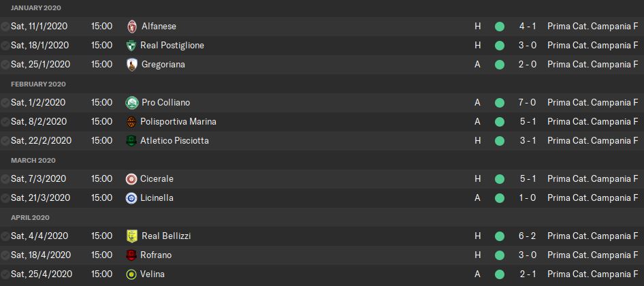This screenshot has height=286, width=644.
Task: Toggle the checkmark beside Sat, 7/3/2020
Action: [x=5, y=179]
